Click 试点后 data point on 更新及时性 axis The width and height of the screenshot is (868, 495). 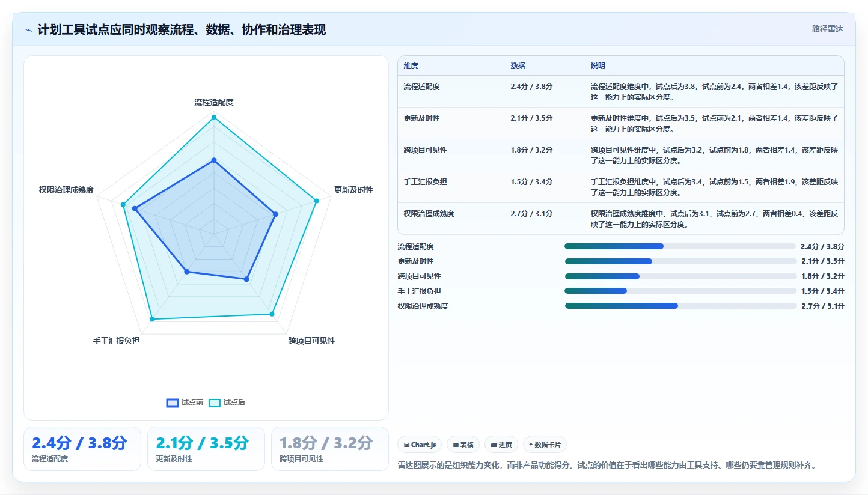(x=317, y=201)
